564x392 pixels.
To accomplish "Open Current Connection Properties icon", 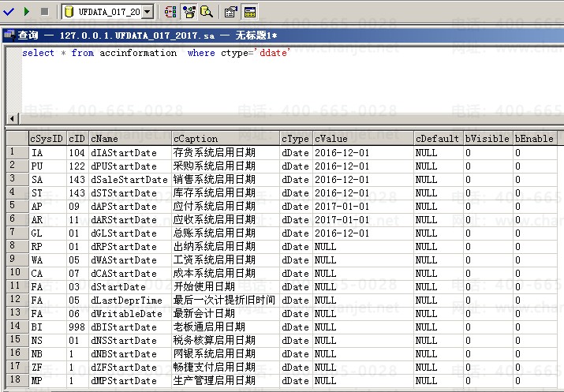I will pyautogui.click(x=231, y=12).
